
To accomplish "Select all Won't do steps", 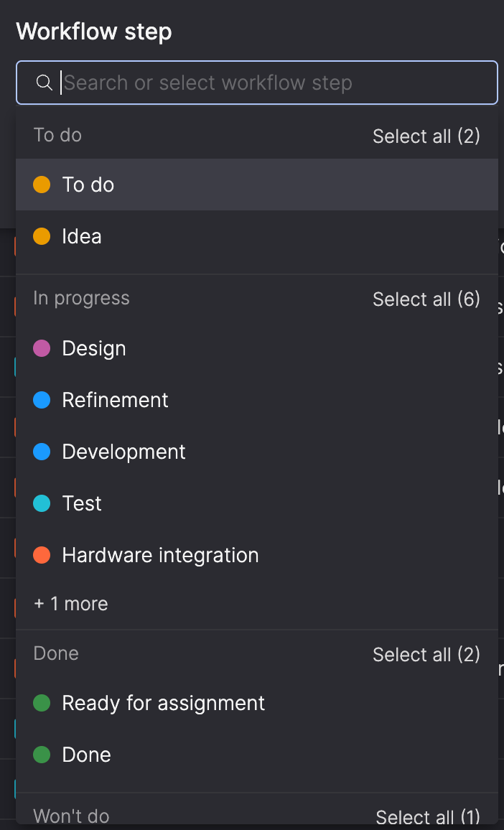I will coord(428,817).
